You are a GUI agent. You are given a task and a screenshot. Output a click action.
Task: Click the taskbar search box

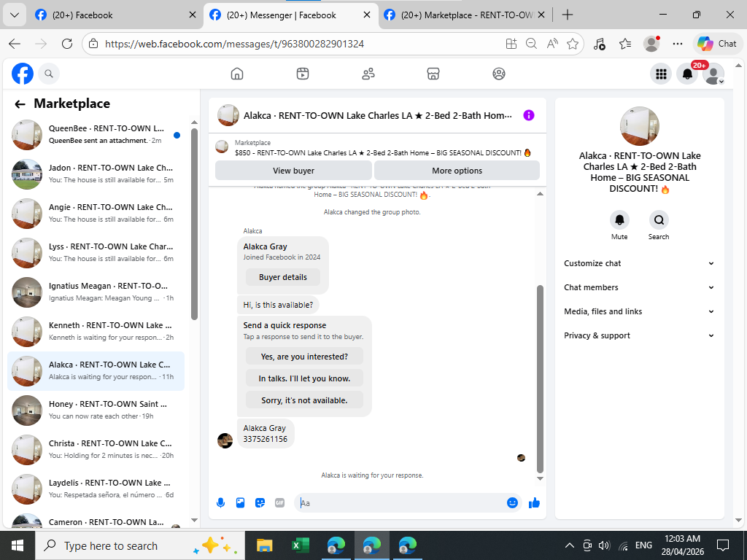click(140, 545)
